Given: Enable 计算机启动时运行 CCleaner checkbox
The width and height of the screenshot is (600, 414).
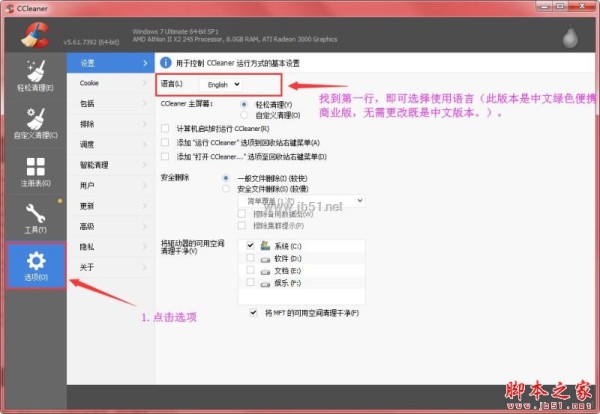Looking at the screenshot, I should tap(166, 129).
